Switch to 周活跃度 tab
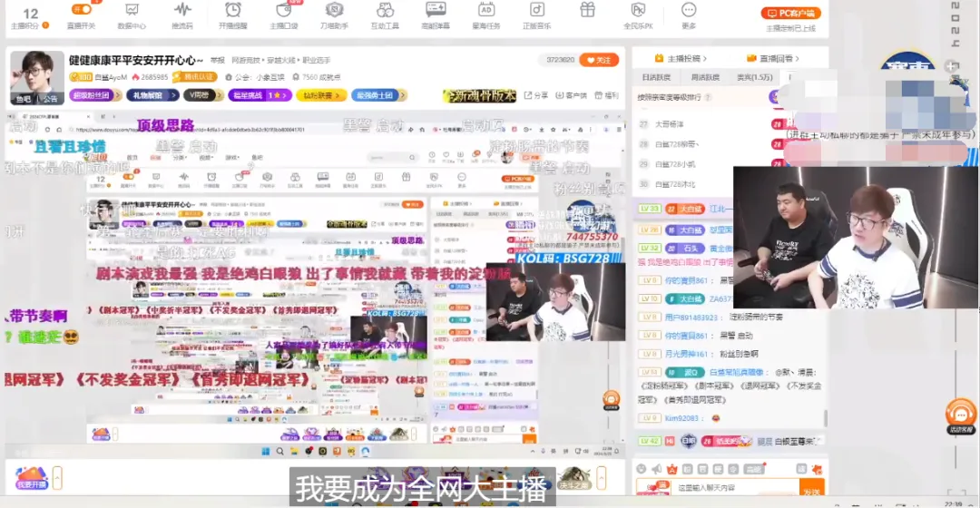Screen dimensions: 980x508 [706, 77]
